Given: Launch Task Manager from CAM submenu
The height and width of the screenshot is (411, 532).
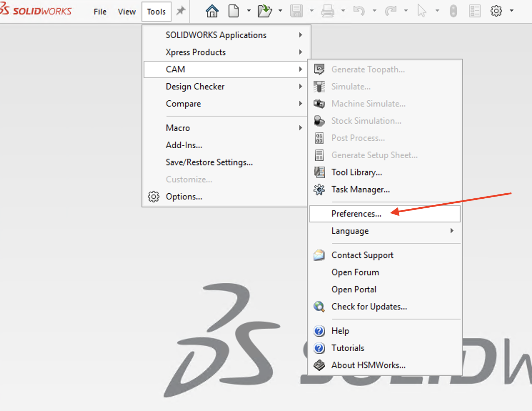Looking at the screenshot, I should [x=385, y=189].
